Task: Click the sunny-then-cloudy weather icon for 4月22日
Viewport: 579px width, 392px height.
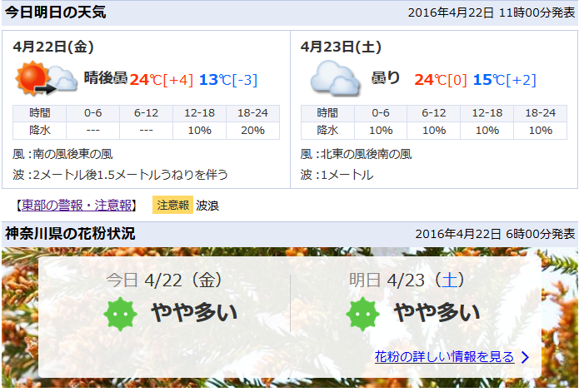Action: (x=46, y=78)
